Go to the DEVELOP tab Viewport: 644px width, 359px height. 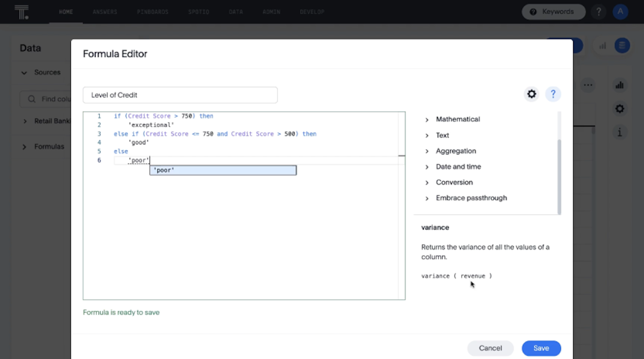coord(312,12)
